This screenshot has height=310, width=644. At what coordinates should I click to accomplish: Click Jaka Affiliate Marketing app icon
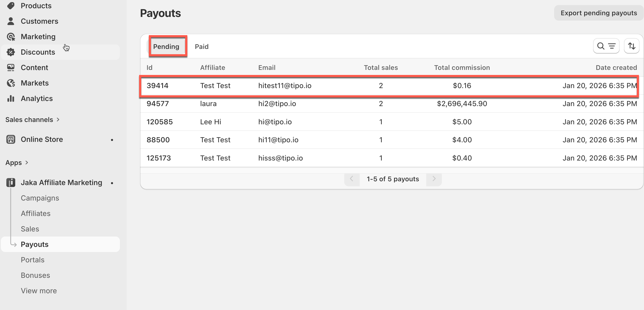(11, 183)
